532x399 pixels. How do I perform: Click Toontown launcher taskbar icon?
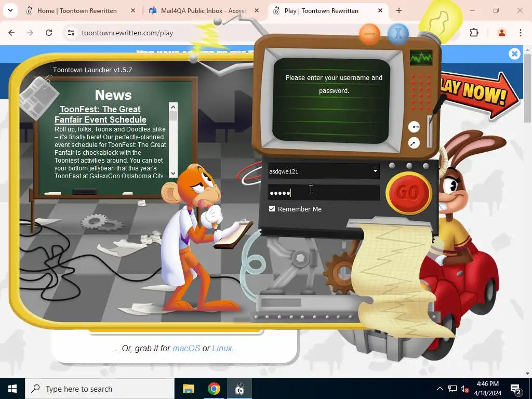[240, 389]
